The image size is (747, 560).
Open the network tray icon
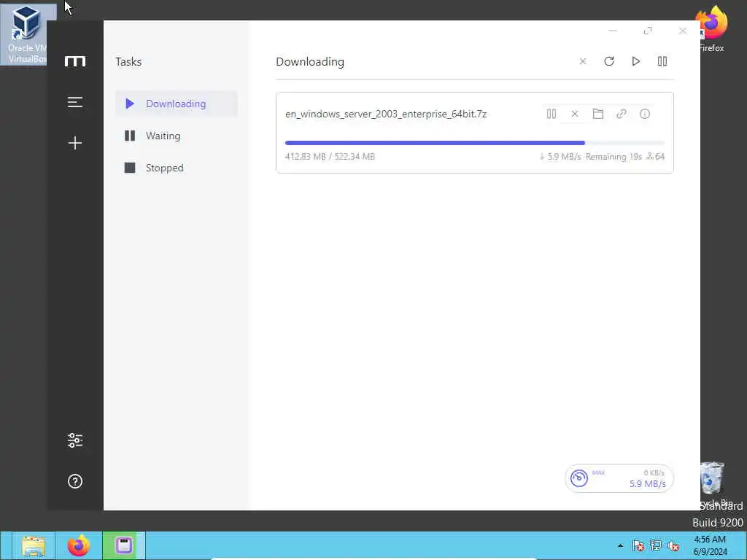click(x=656, y=545)
